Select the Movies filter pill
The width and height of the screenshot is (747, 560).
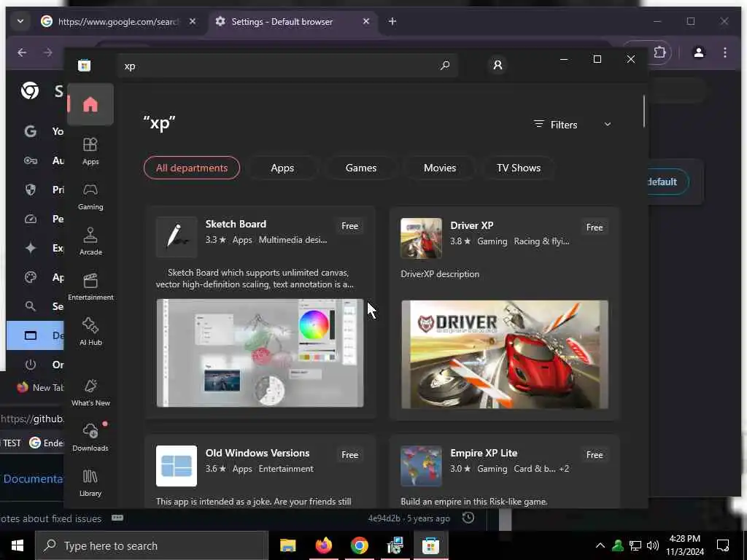[x=440, y=168]
